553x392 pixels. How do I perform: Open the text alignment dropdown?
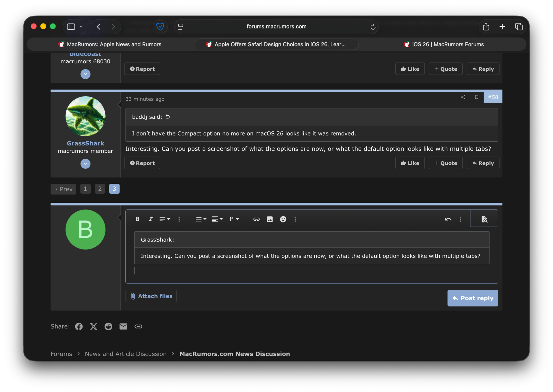217,219
